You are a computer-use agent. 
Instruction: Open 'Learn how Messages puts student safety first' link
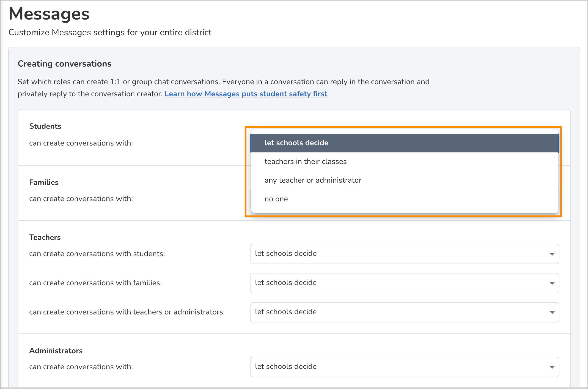pos(246,94)
